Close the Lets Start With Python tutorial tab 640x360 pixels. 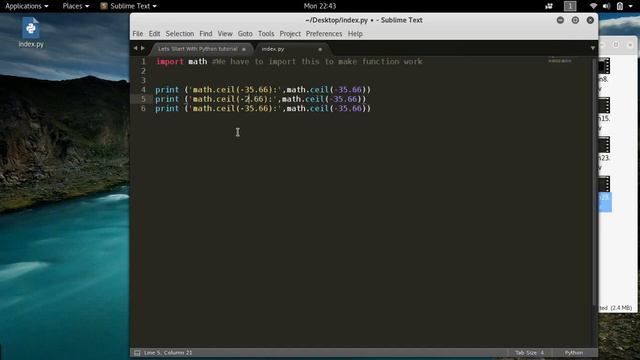244,49
